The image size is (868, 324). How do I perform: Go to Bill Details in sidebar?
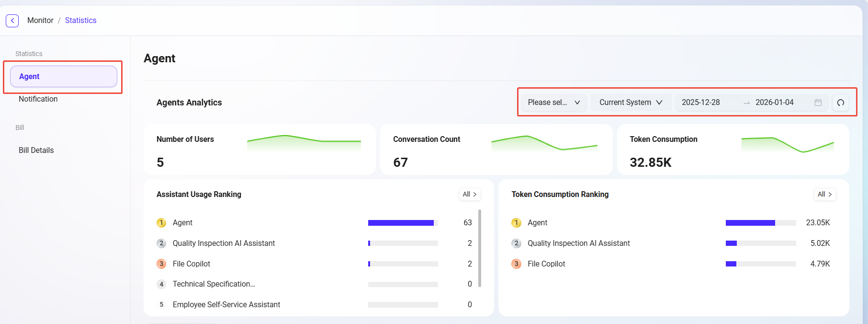click(36, 150)
